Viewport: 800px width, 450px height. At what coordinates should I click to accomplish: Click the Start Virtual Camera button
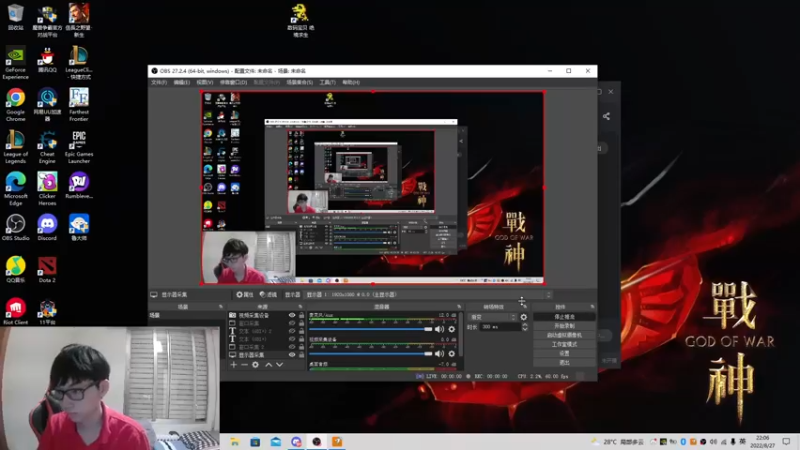pos(564,335)
